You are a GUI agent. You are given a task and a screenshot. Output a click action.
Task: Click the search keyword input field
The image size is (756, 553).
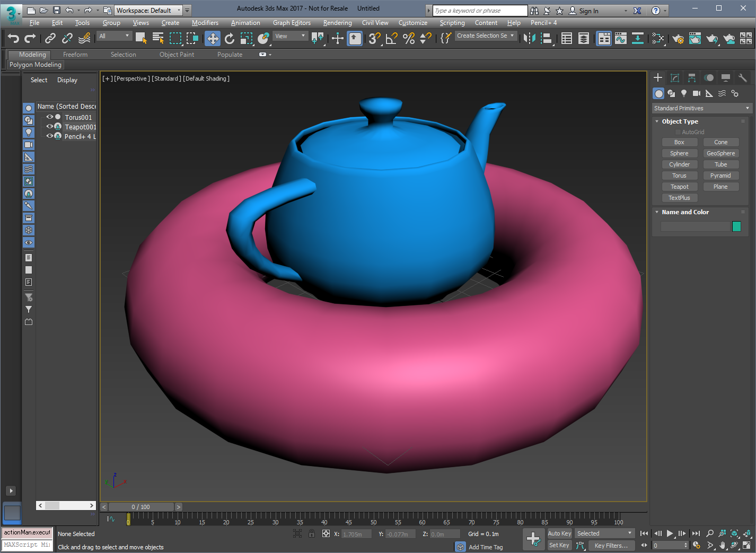479,11
